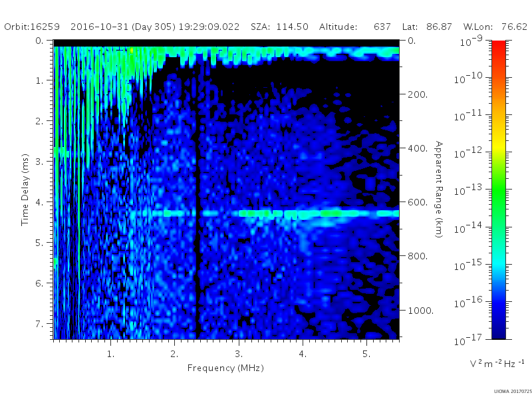Click the Apparent Range (km) axis label
This screenshot has height=399, width=532.
coord(439,190)
